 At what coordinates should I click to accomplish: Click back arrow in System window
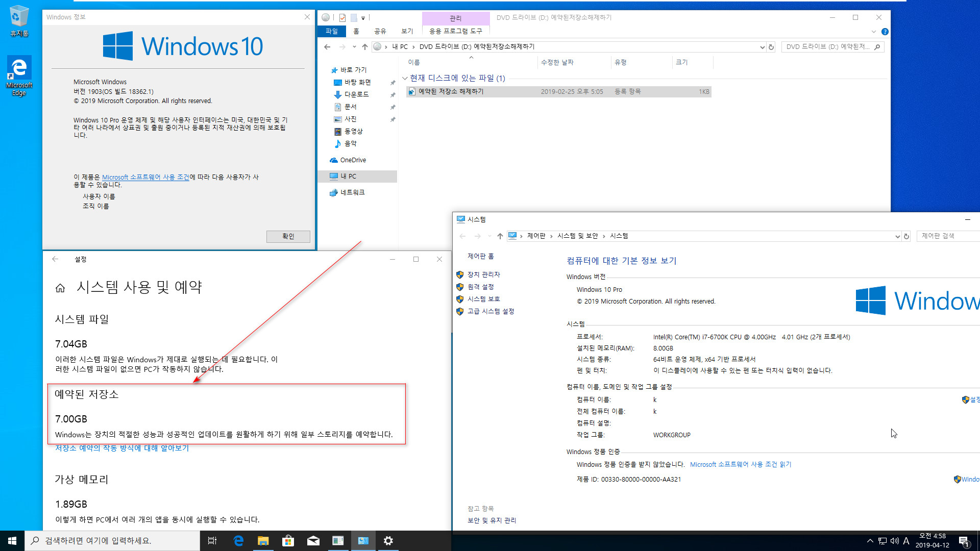pos(462,236)
